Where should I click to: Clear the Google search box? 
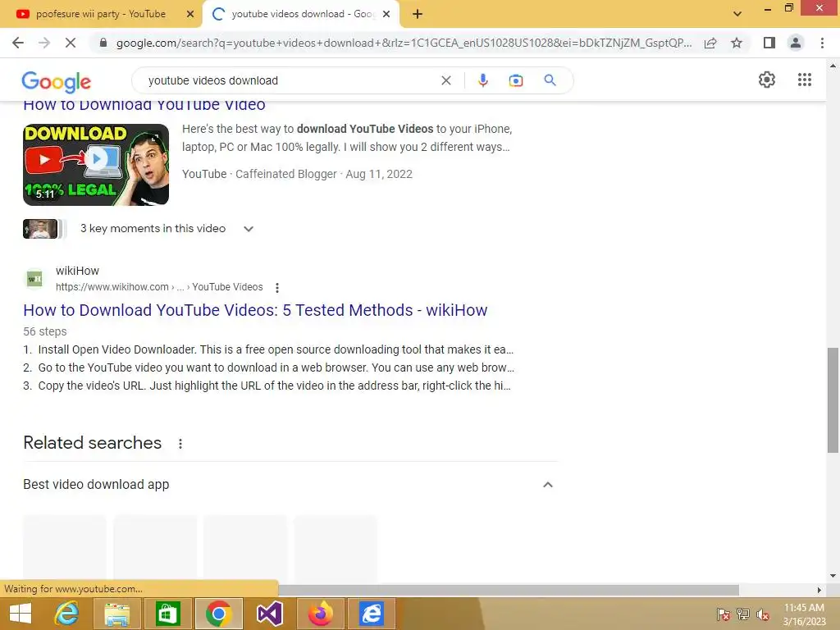(445, 80)
